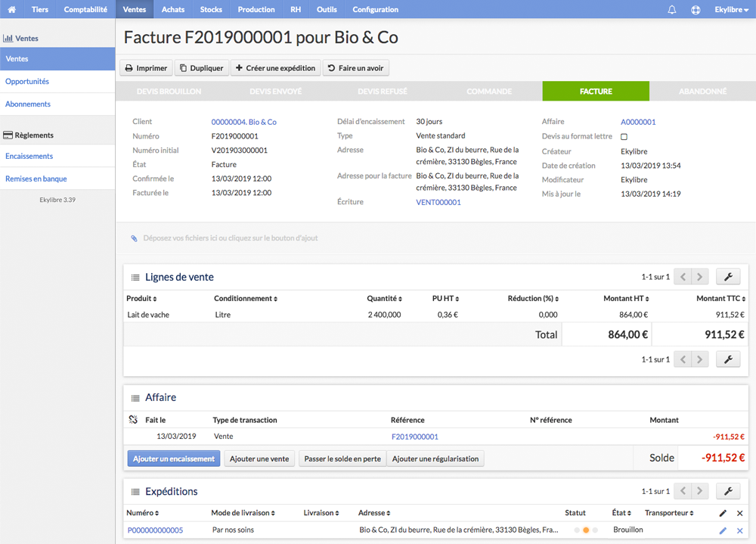756x544 pixels.
Task: Open the VENT000001 écriture link
Action: [438, 202]
